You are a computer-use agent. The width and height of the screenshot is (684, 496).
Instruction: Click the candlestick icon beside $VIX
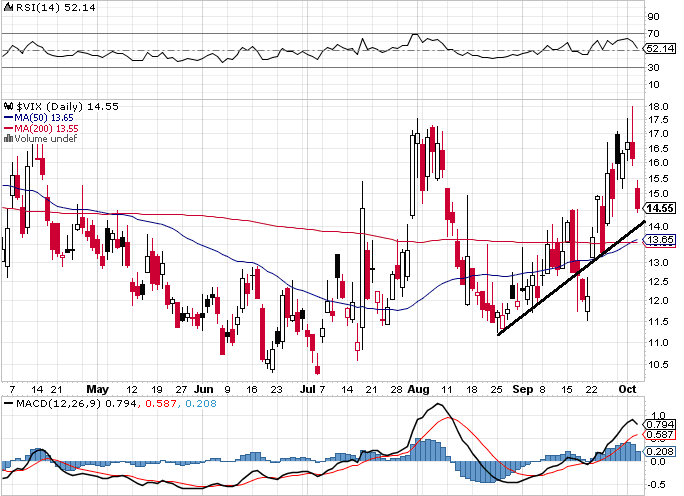(7, 105)
